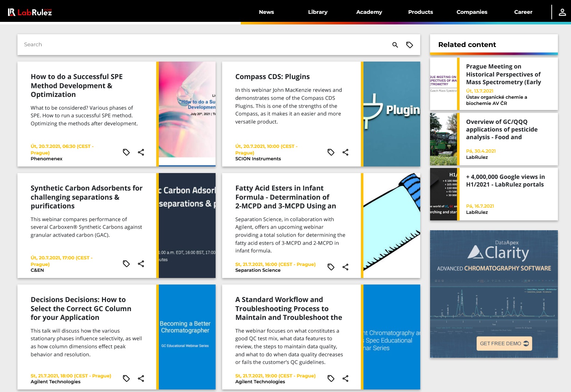Click the Plugin thumbnail image

click(x=392, y=114)
